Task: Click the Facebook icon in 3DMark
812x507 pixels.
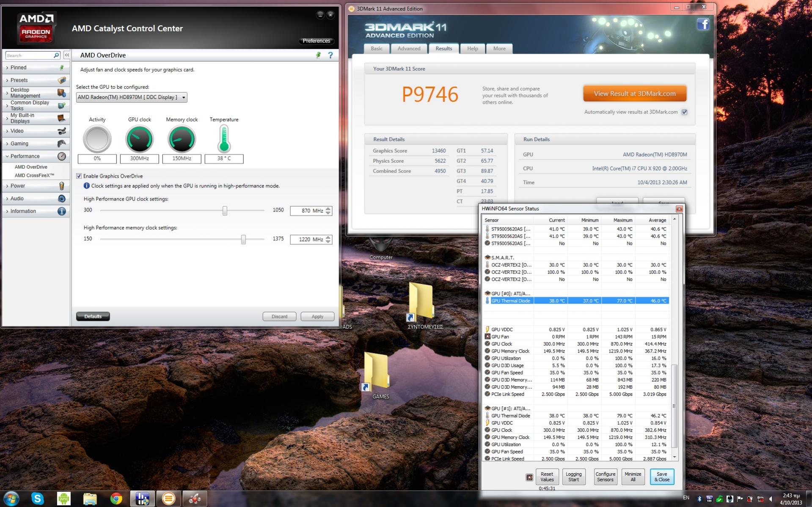Action: tap(703, 24)
